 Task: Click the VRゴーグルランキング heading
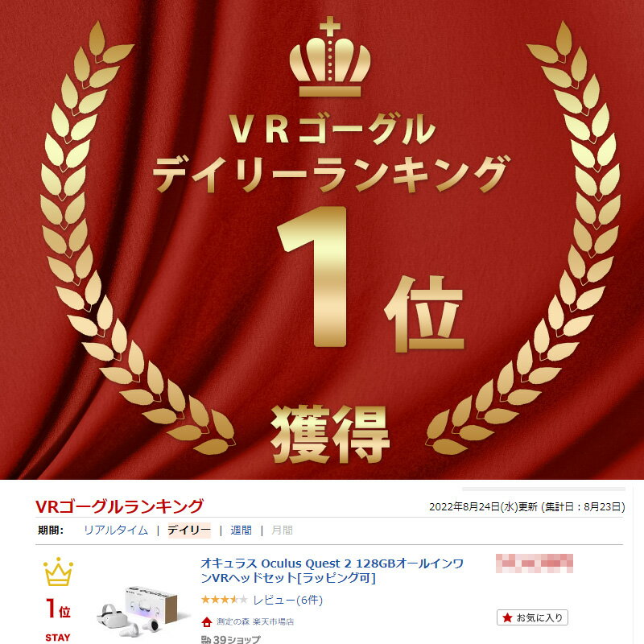coord(119,506)
